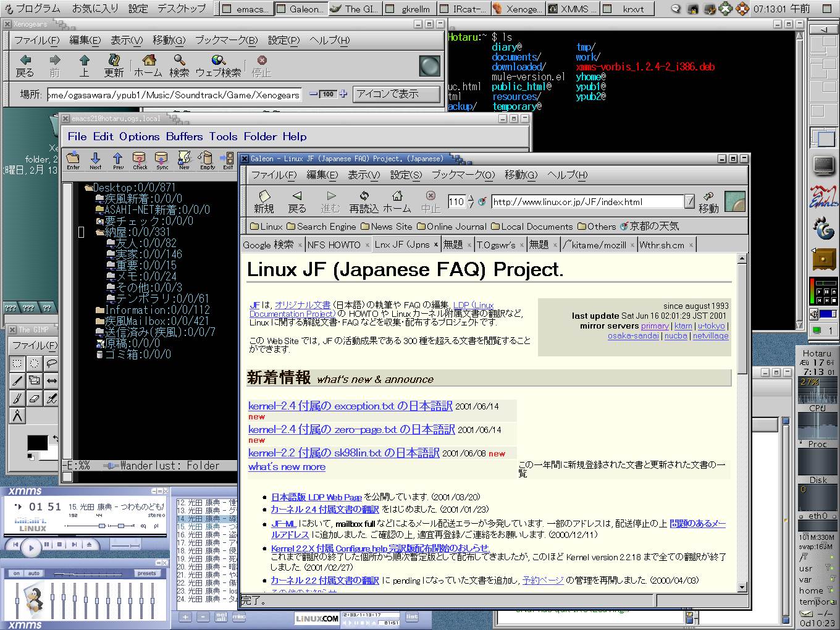Open 日本語版 LDP Web Page link
Image resolution: width=840 pixels, height=630 pixels.
(x=316, y=497)
